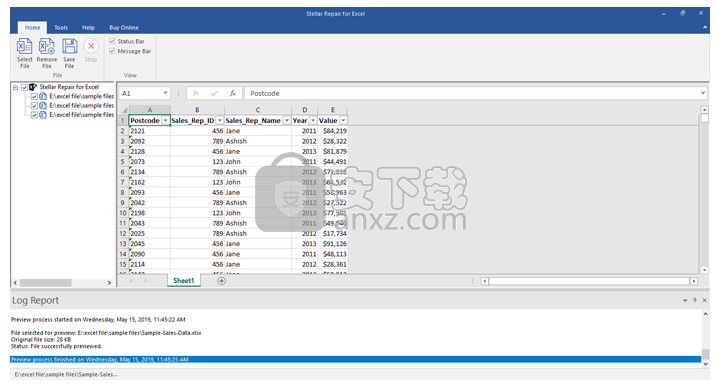Select the third sample file in tree
This screenshot has height=387, width=726.
click(x=81, y=115)
